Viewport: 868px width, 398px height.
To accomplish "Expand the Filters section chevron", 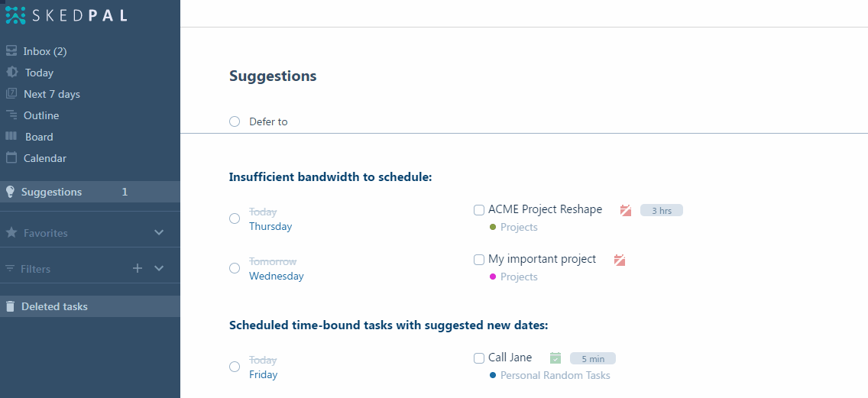I will pyautogui.click(x=159, y=268).
